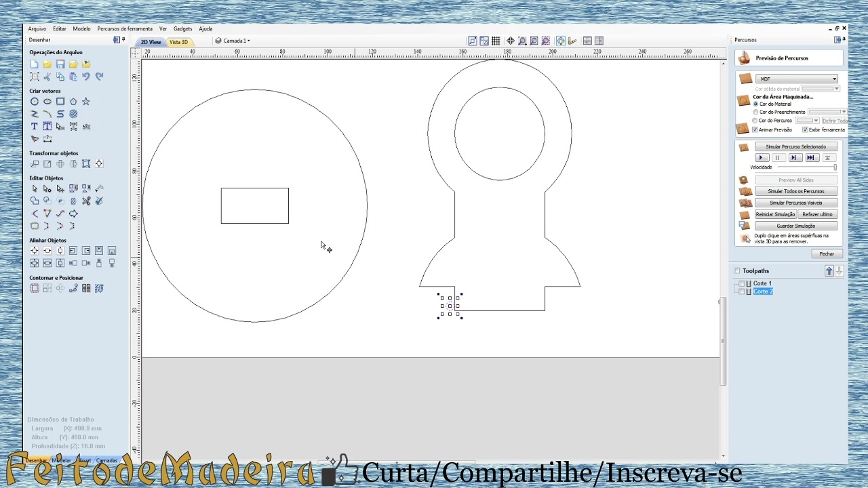Toggle the grid display in the view toolbar
Viewport: 868px width, 488px height.
(x=496, y=41)
